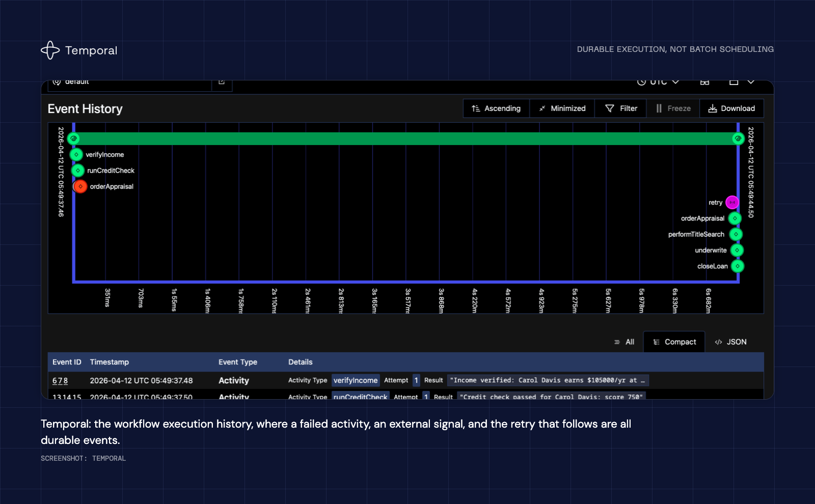Click the Temporal logo icon
The image size is (815, 504).
click(x=50, y=50)
